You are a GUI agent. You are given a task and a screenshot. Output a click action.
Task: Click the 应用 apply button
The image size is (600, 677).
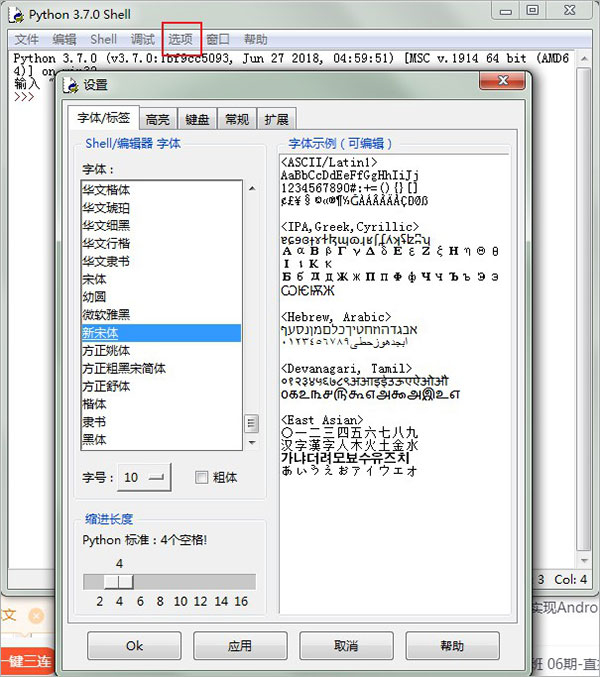point(240,646)
